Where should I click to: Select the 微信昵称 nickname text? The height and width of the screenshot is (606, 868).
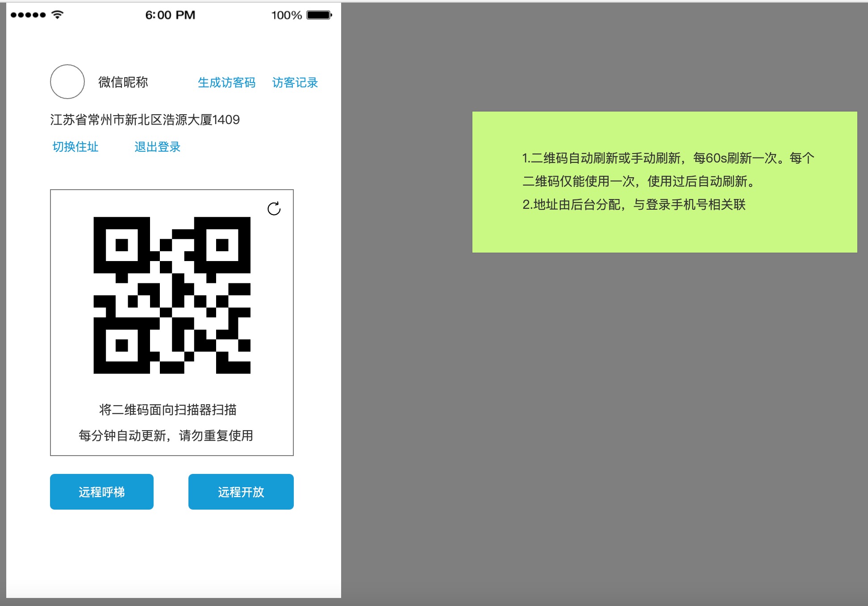123,82
